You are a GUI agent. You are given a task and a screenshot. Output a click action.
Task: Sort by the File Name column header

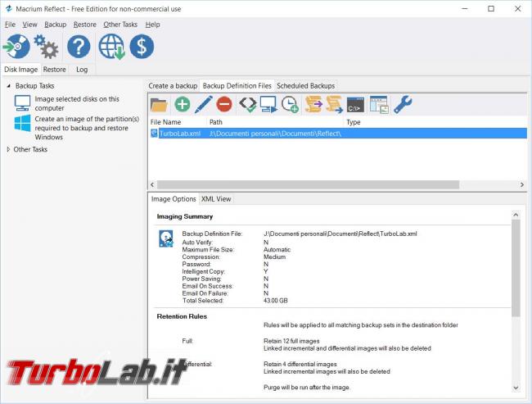178,122
